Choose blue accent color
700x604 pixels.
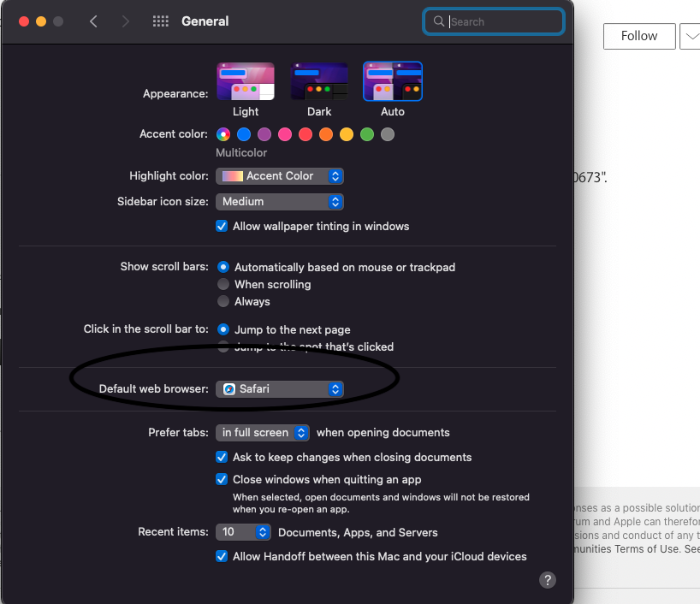point(244,134)
